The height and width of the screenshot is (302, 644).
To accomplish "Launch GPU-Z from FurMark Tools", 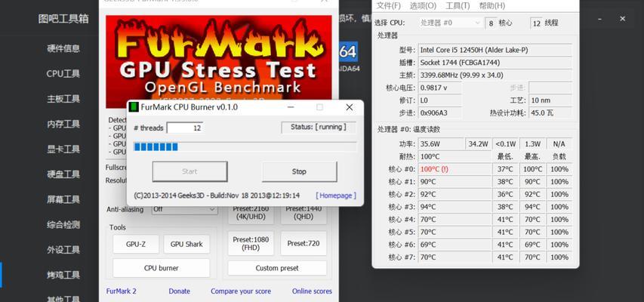I will click(136, 244).
